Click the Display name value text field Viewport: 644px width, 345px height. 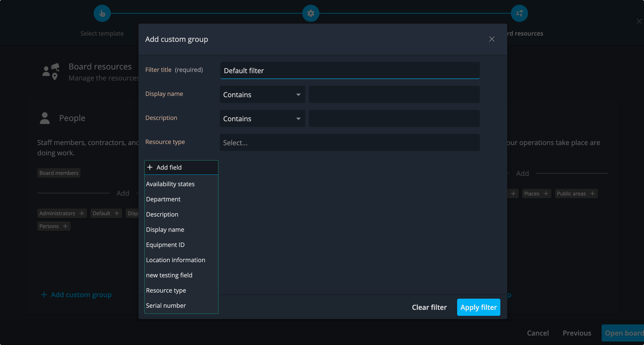[x=394, y=95]
